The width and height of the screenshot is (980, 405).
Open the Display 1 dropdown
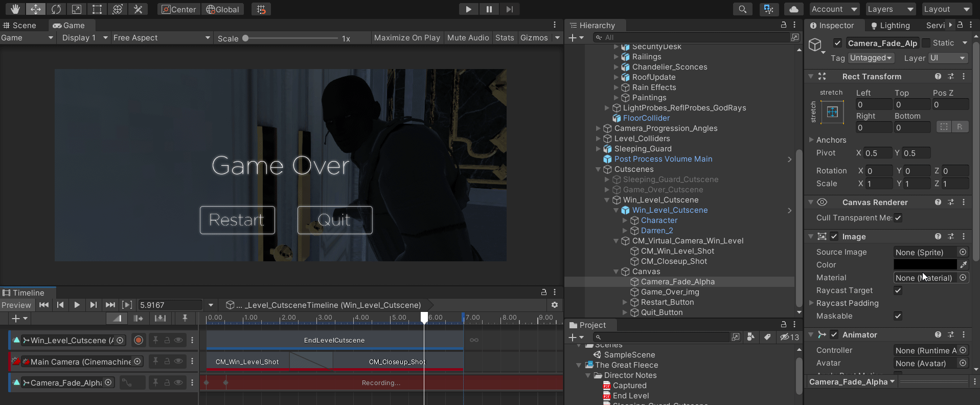[85, 38]
